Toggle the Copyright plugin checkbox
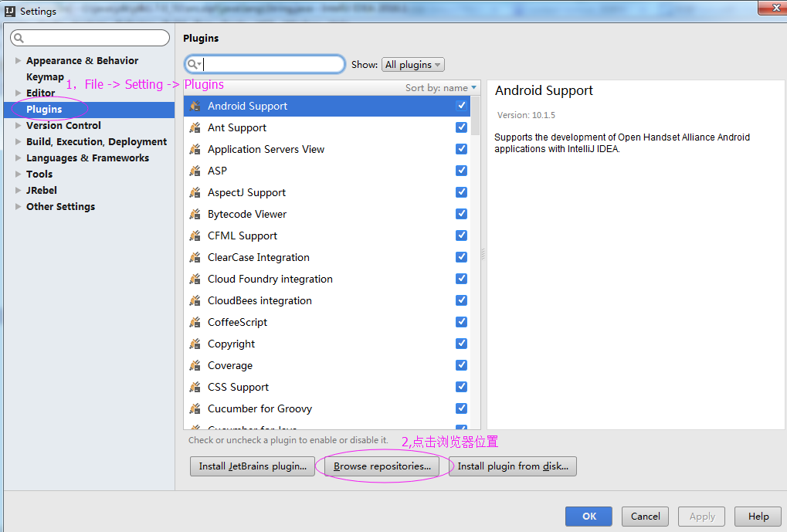The image size is (787, 532). (461, 343)
